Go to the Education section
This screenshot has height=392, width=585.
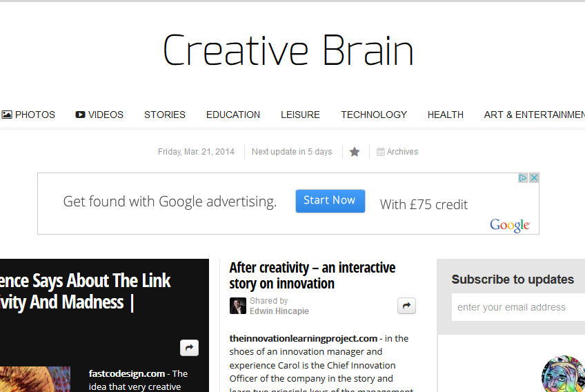233,115
